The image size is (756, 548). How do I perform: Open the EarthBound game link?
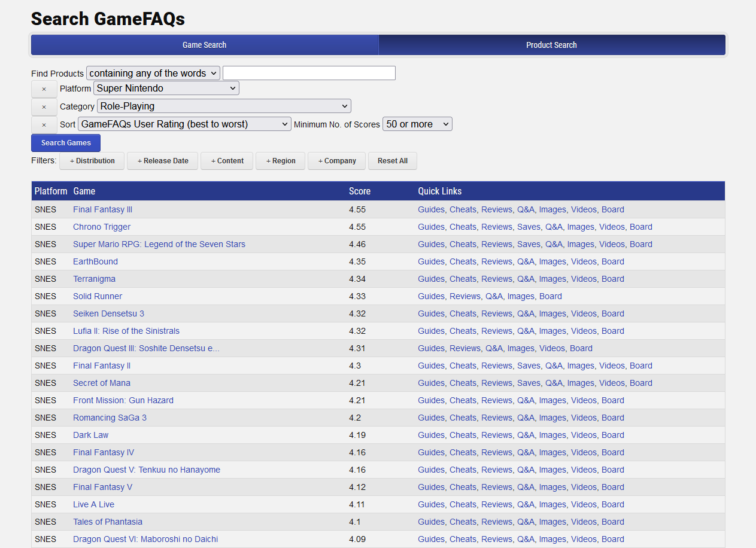point(95,261)
